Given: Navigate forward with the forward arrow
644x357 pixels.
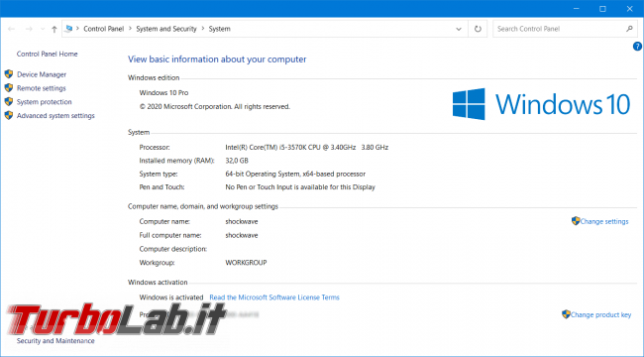Looking at the screenshot, I should pos(29,29).
